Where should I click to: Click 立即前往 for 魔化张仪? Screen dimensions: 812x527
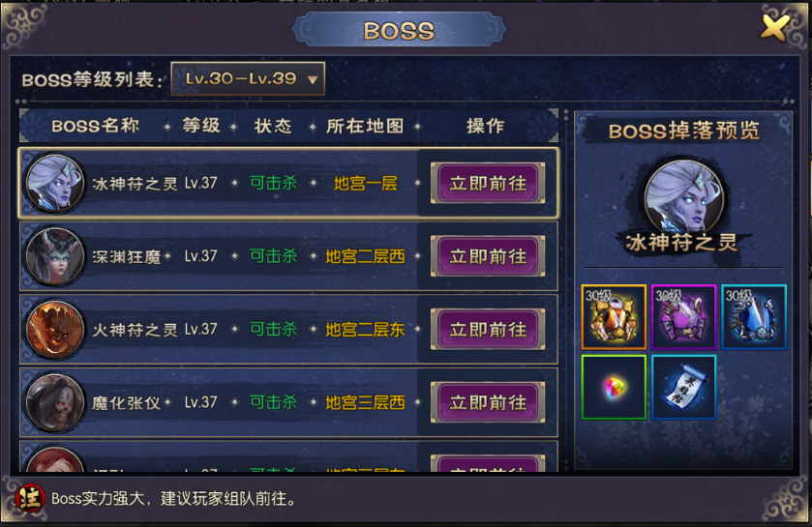[488, 402]
